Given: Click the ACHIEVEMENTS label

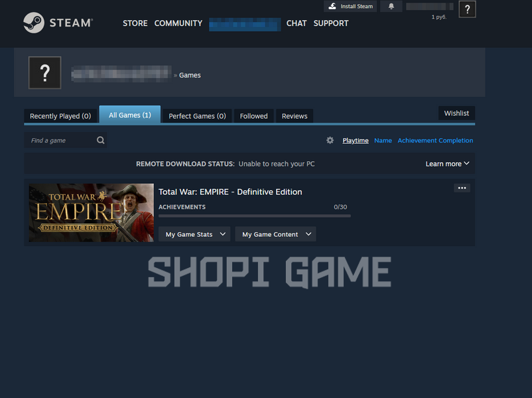Looking at the screenshot, I should [182, 207].
